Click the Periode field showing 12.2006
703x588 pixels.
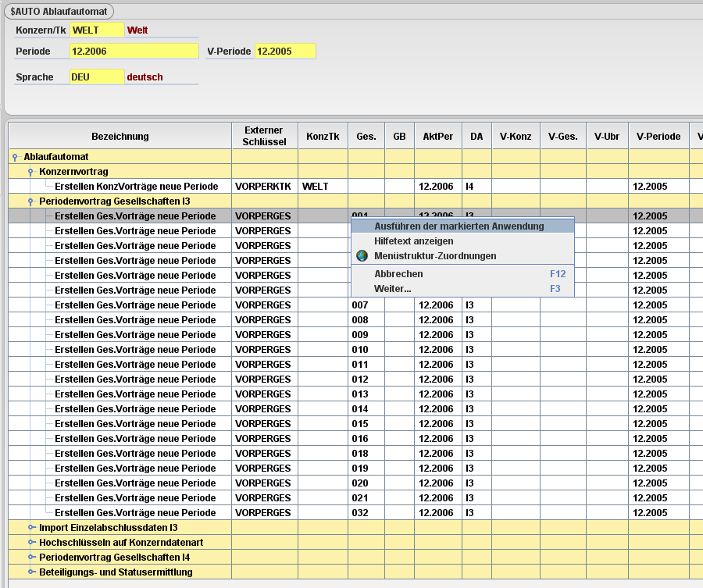[x=134, y=51]
